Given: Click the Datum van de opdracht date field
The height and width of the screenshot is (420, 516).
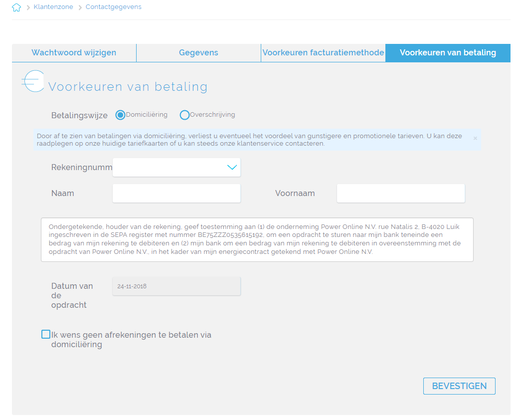Looking at the screenshot, I should 176,286.
